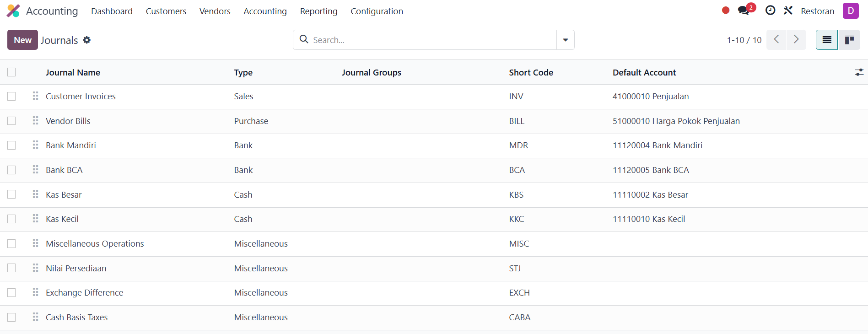Click drag handle for Vendor Bills row
The height and width of the screenshot is (334, 868).
(x=35, y=121)
